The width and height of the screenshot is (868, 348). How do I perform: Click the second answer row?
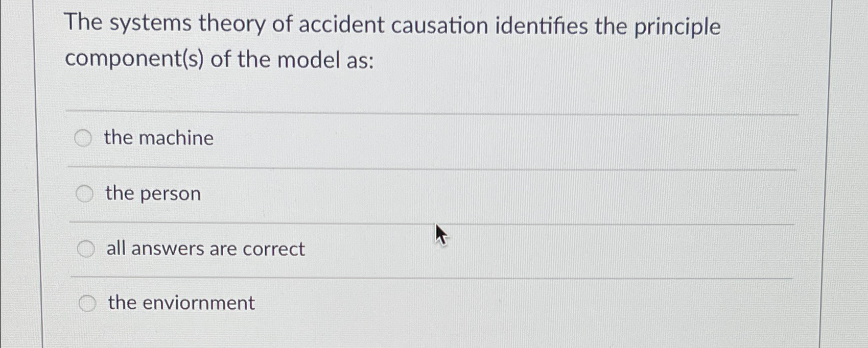(x=307, y=193)
